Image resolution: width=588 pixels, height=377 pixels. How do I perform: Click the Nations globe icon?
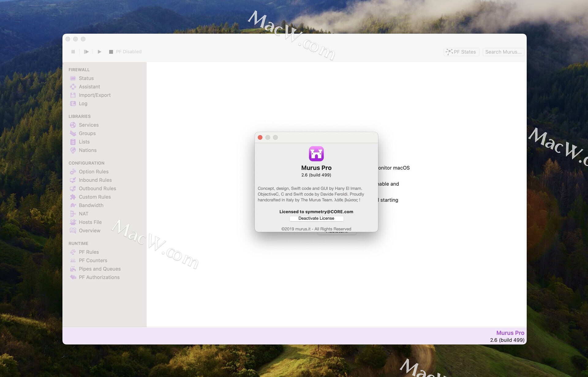(73, 150)
